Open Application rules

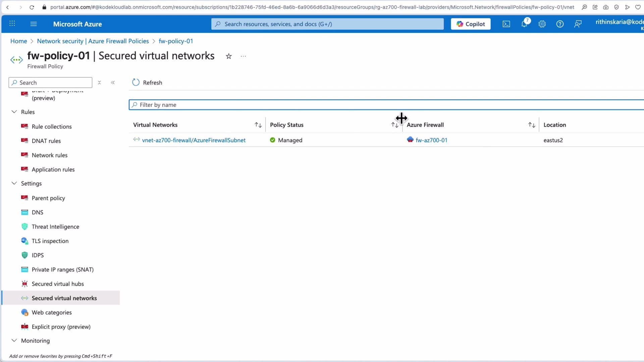tap(53, 170)
